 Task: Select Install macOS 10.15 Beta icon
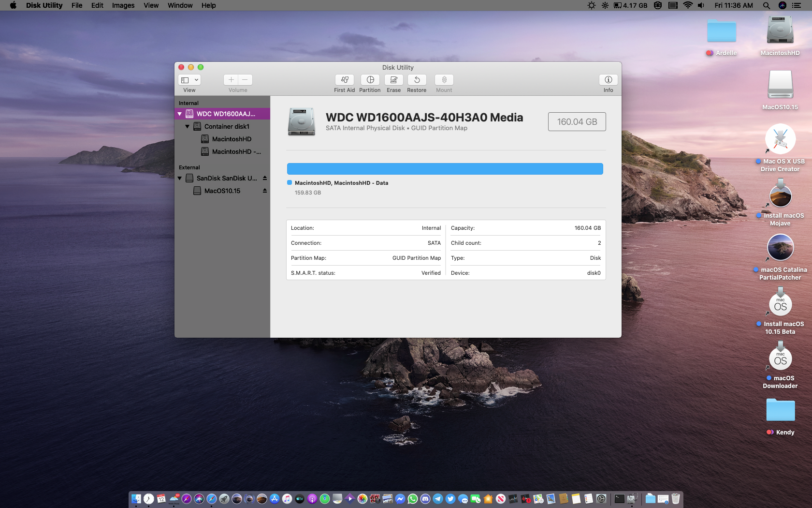780,302
